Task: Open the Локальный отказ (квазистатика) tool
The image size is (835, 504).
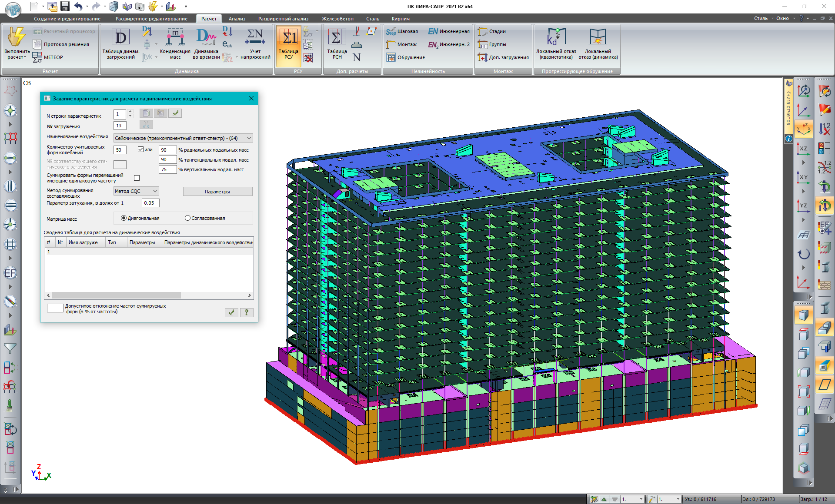Action: point(556,38)
